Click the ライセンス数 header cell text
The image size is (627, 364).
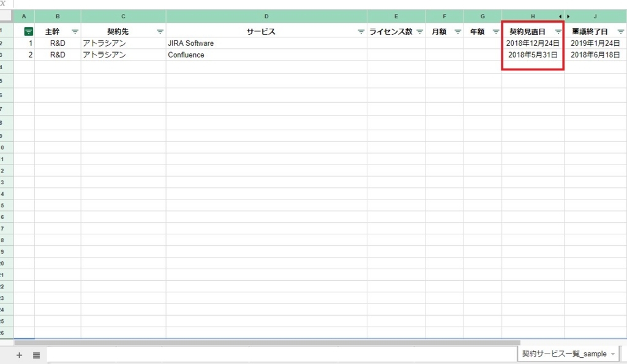coord(391,32)
